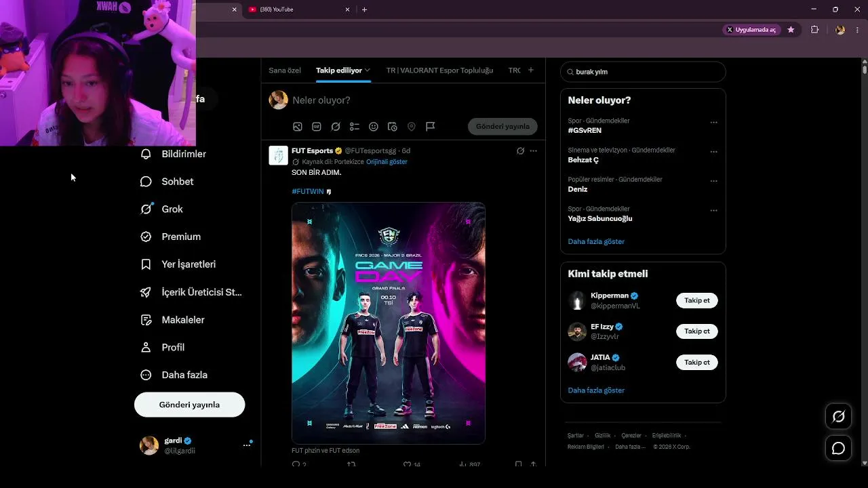Open FUT Esports profile avatar
The height and width of the screenshot is (488, 868).
[x=278, y=155]
